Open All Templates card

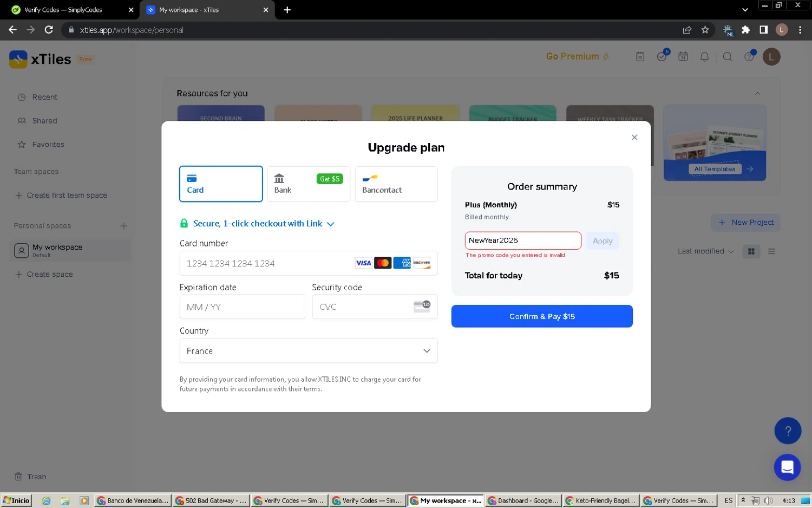click(x=715, y=143)
